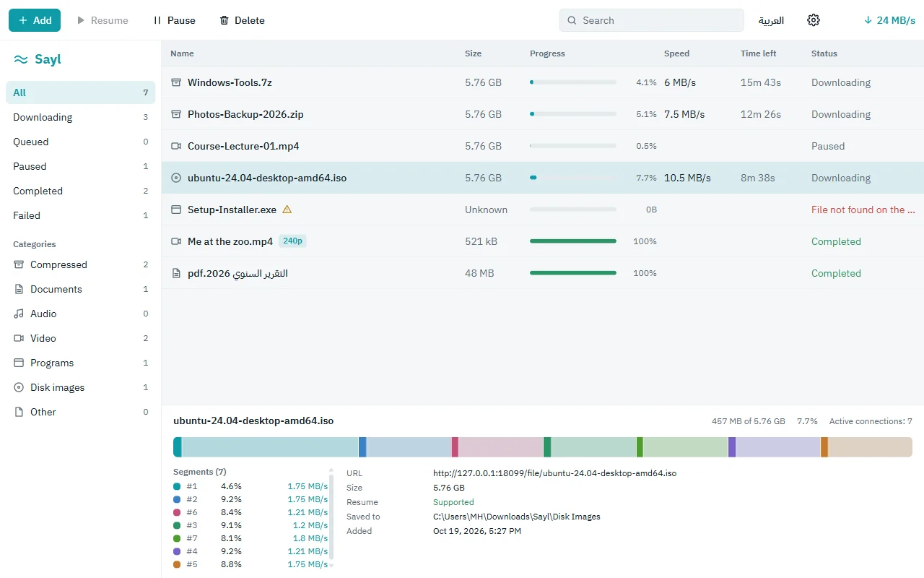The width and height of the screenshot is (924, 578).
Task: Show All downloads in sidebar
Action: (x=80, y=92)
